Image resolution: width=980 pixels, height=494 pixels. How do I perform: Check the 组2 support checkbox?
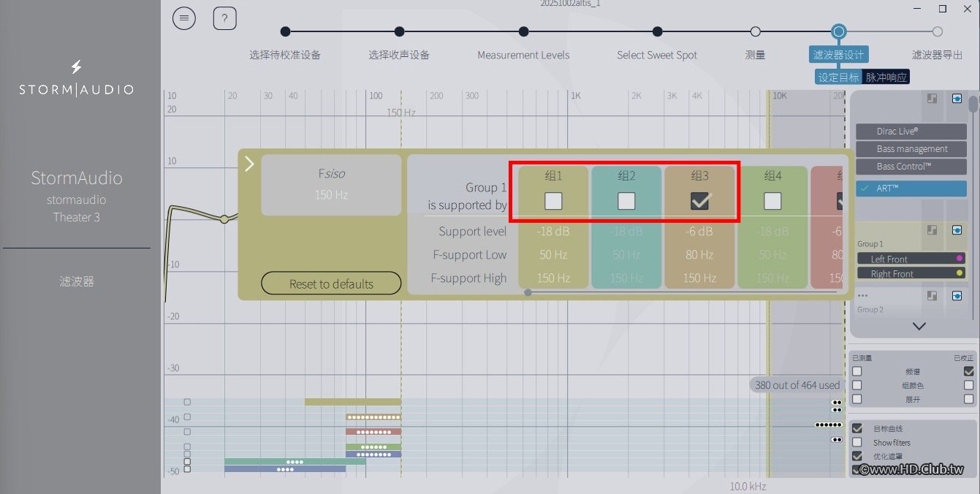coord(626,201)
